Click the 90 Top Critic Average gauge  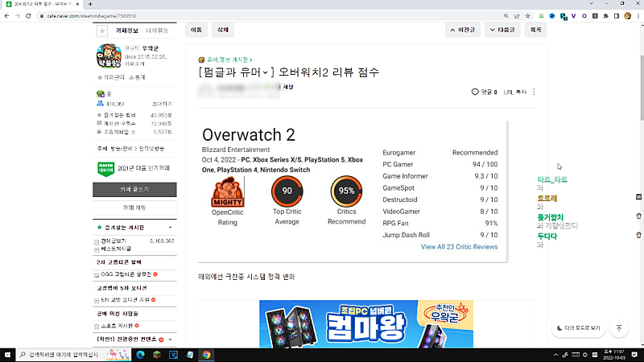point(287,191)
